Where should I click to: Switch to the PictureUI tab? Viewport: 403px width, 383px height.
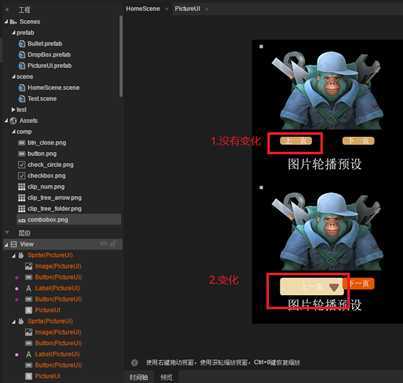187,9
